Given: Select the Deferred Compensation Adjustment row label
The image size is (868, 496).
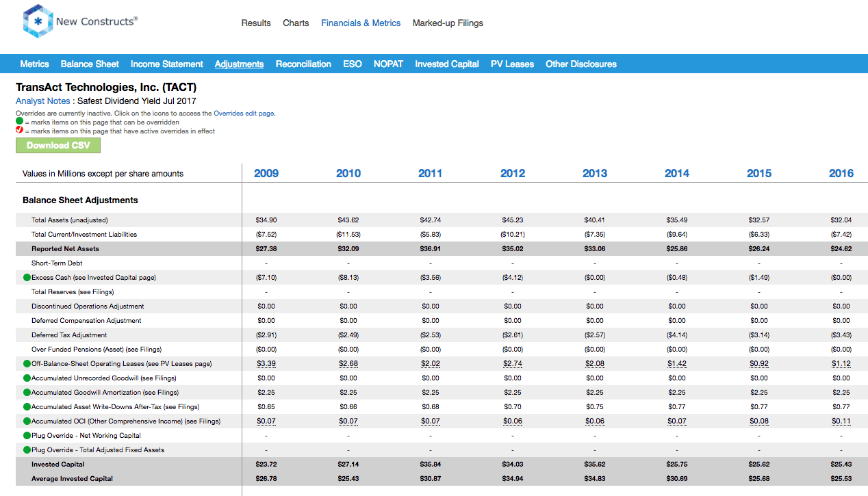Looking at the screenshot, I should pyautogui.click(x=86, y=321).
